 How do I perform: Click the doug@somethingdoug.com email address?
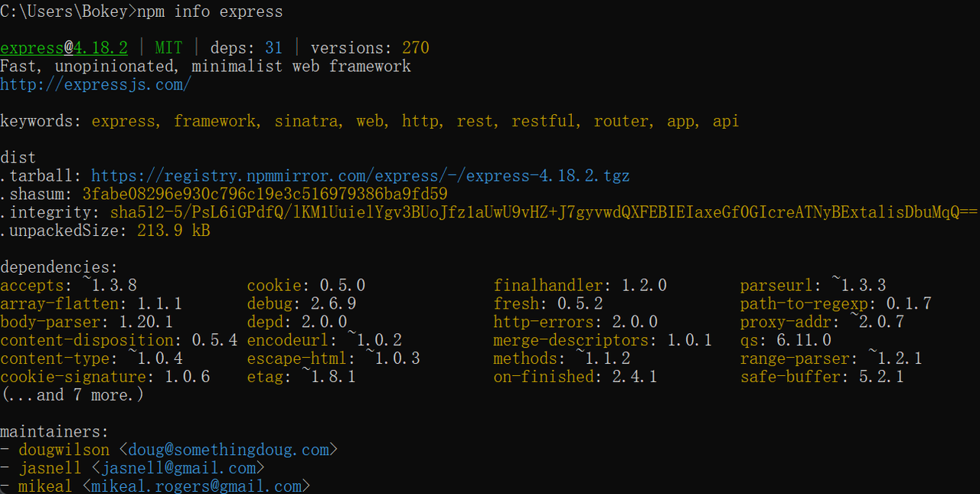228,450
